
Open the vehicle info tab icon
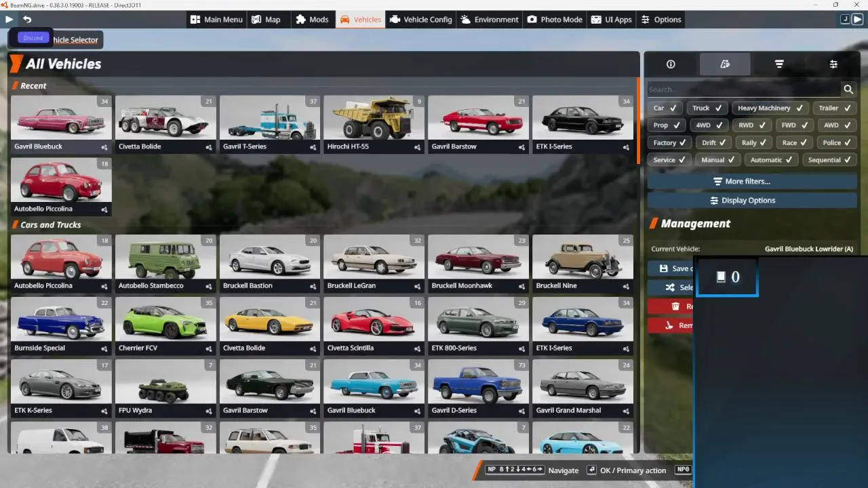click(671, 64)
